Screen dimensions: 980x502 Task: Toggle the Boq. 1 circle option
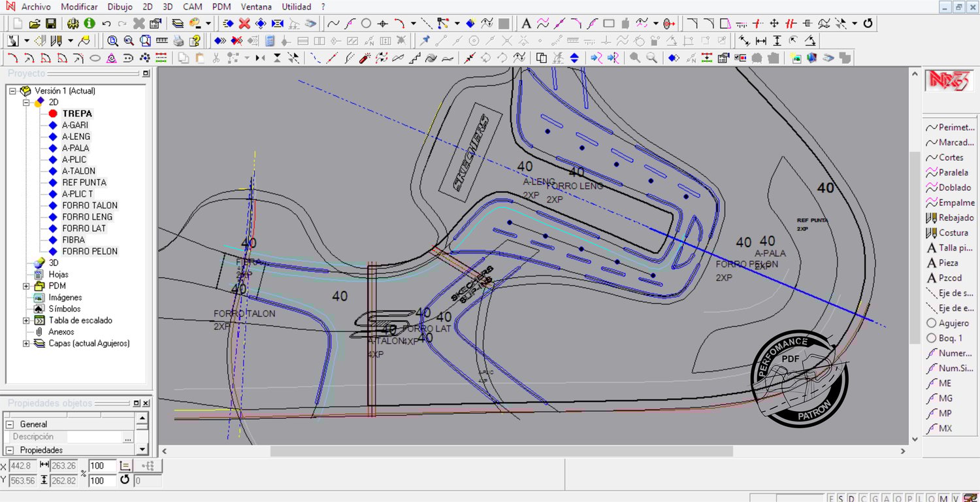pos(932,338)
